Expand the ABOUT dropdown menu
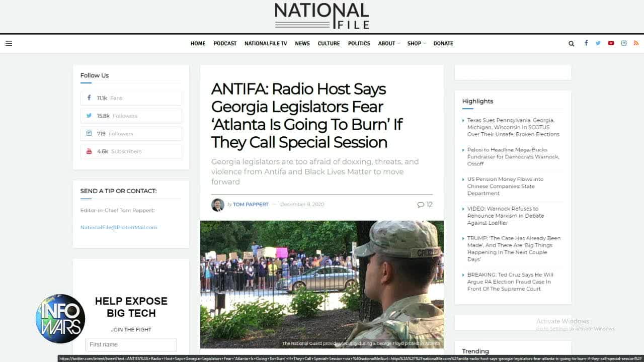This screenshot has width=644, height=362. (389, 43)
